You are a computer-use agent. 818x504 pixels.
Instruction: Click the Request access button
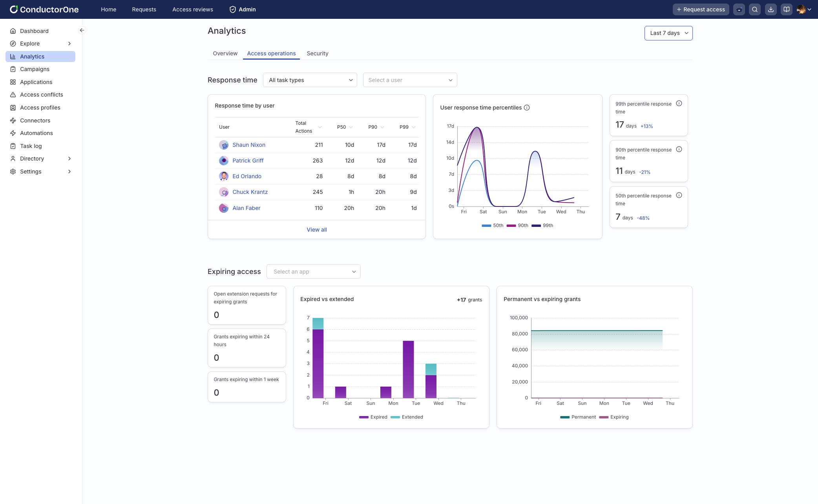[x=701, y=9]
